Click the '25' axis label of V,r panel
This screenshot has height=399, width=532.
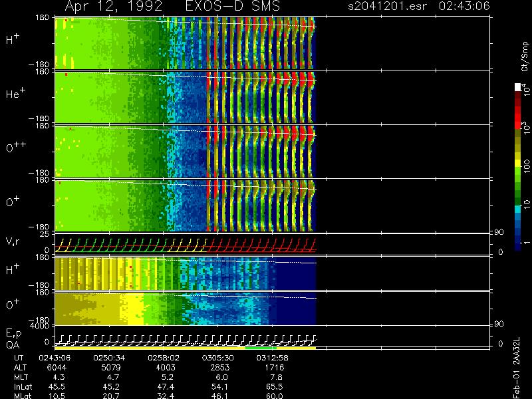coord(45,234)
